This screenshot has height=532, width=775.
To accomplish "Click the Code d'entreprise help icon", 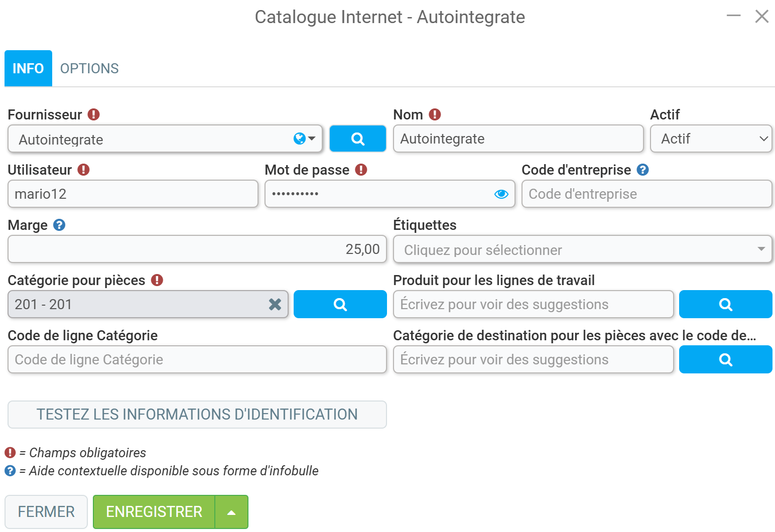I will [x=642, y=170].
